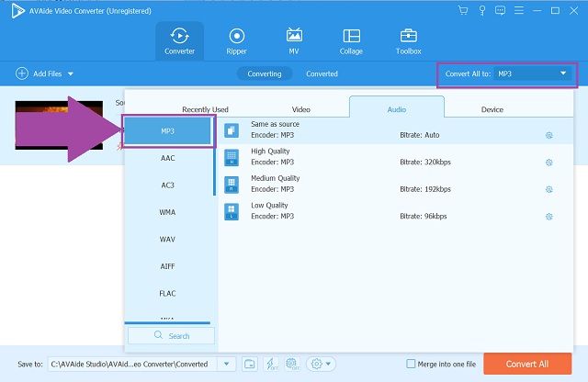Image resolution: width=588 pixels, height=382 pixels.
Task: Click the AVAide logo icon
Action: (17, 11)
